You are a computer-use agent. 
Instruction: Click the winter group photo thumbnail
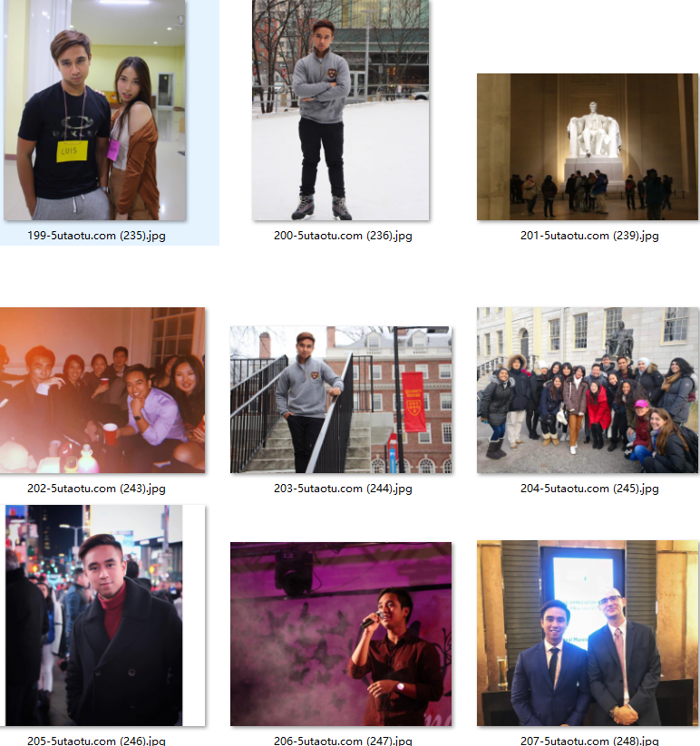588,390
